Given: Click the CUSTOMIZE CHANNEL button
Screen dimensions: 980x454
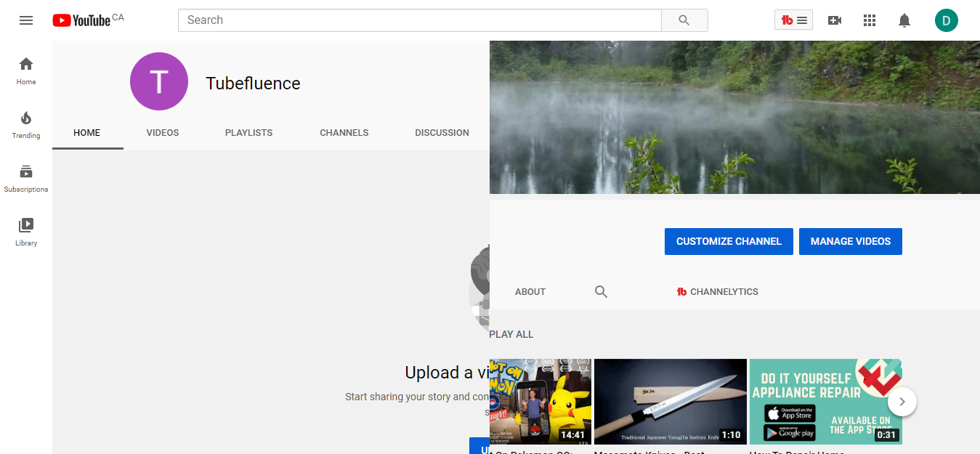Looking at the screenshot, I should coord(729,242).
